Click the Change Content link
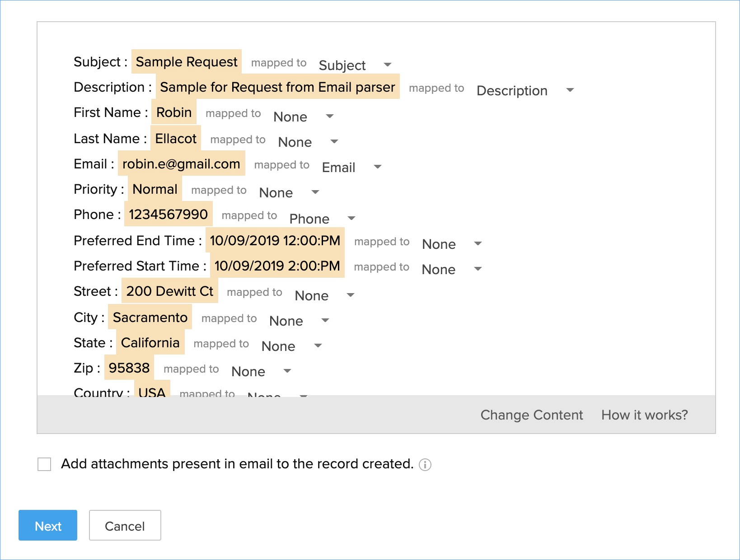740x560 pixels. click(531, 415)
